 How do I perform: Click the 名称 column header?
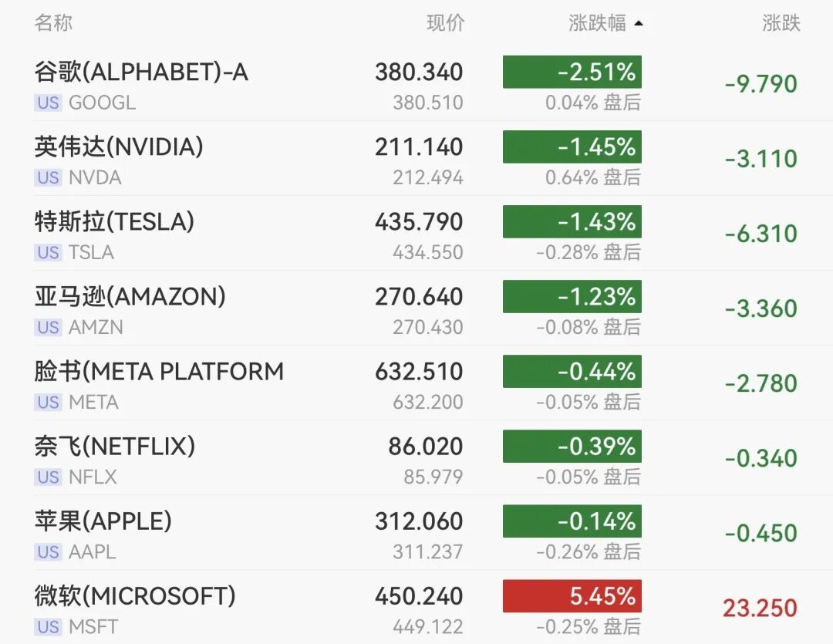[53, 23]
